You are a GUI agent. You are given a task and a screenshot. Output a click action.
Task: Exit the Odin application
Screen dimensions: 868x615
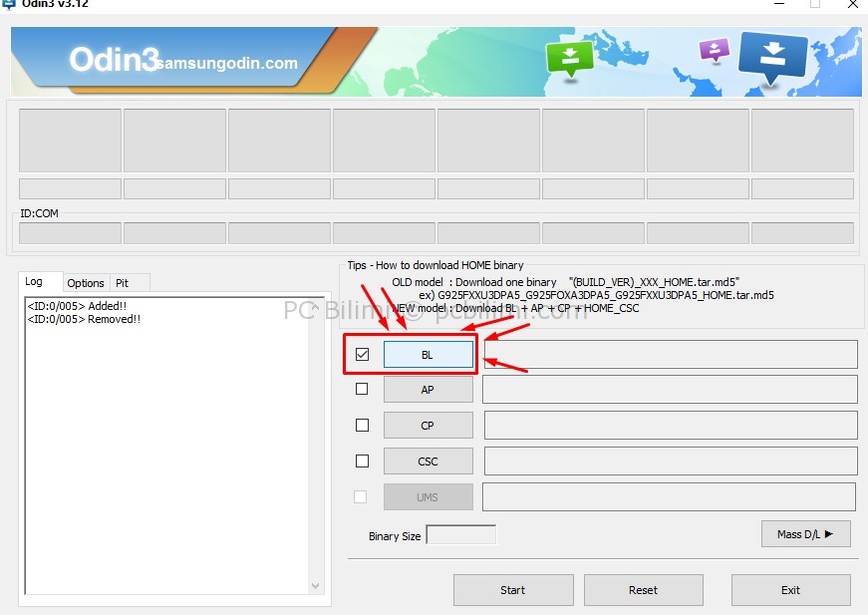[x=790, y=590]
